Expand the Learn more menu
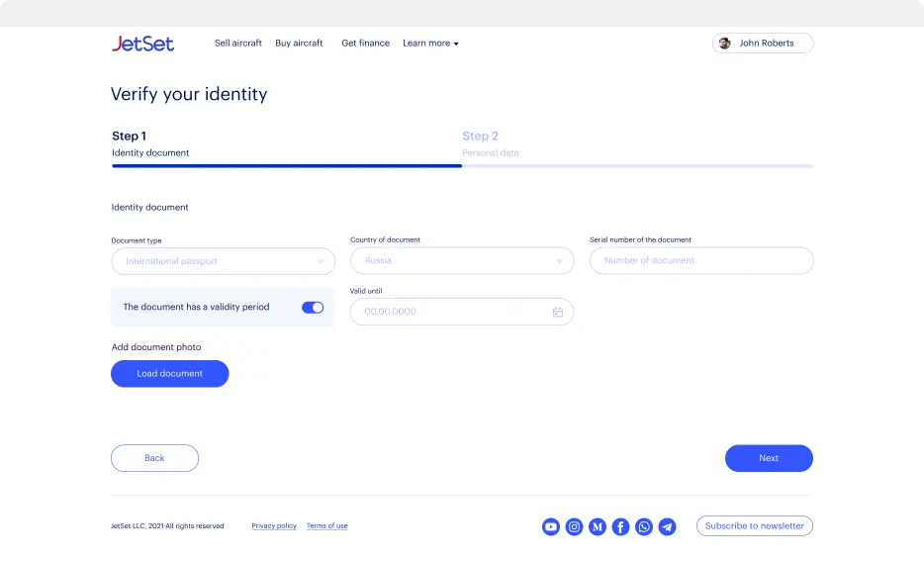The image size is (924, 561). (x=430, y=44)
